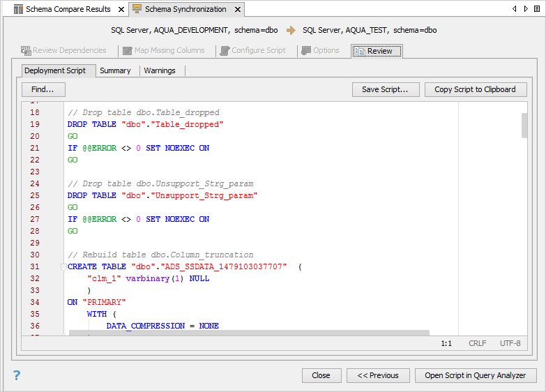Collapse the CREATE TABLE code block

pyautogui.click(x=63, y=267)
